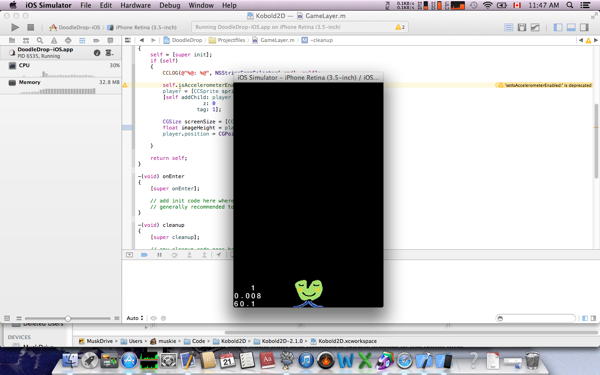Open the -cleanup method jump bar item
Image resolution: width=600 pixels, height=375 pixels.
(317, 40)
